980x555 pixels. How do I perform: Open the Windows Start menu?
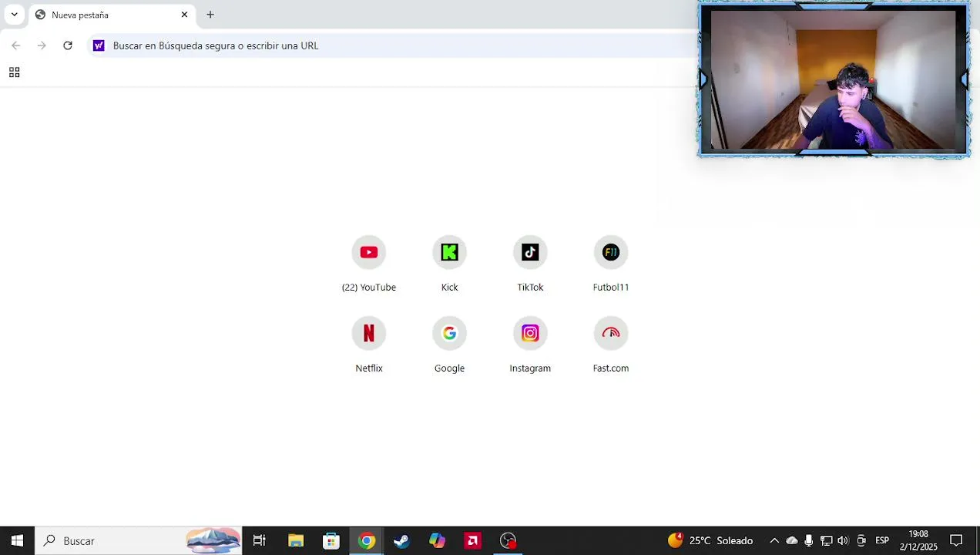point(17,540)
